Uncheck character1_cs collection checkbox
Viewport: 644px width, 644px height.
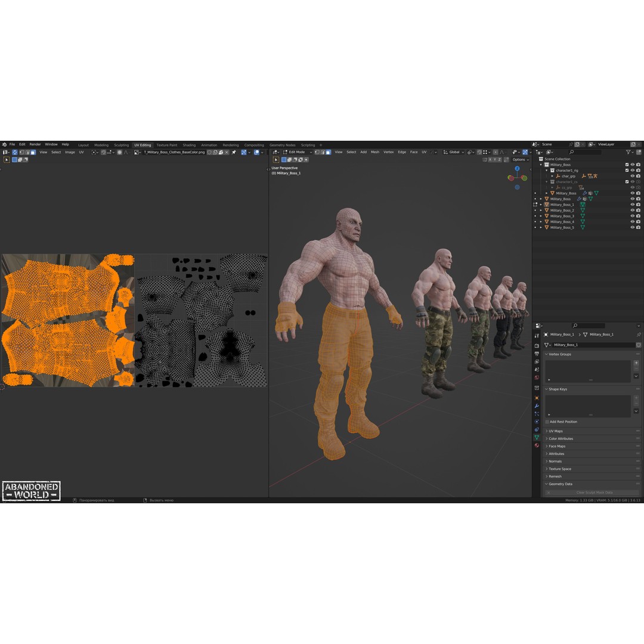627,181
